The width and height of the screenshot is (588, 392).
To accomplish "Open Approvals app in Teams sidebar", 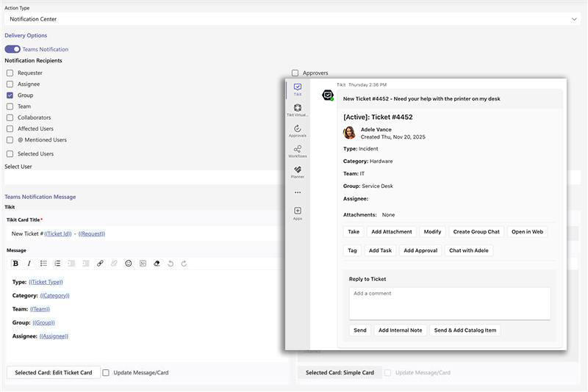I will (x=297, y=131).
